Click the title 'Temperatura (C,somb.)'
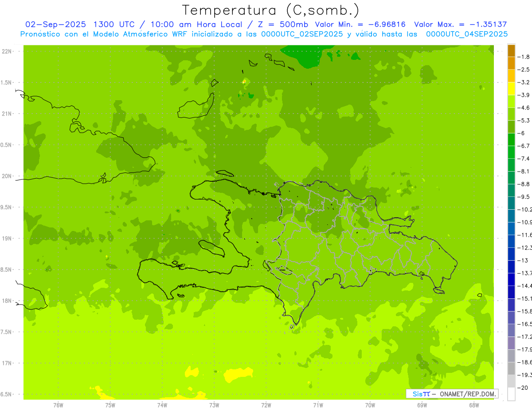 [270, 10]
